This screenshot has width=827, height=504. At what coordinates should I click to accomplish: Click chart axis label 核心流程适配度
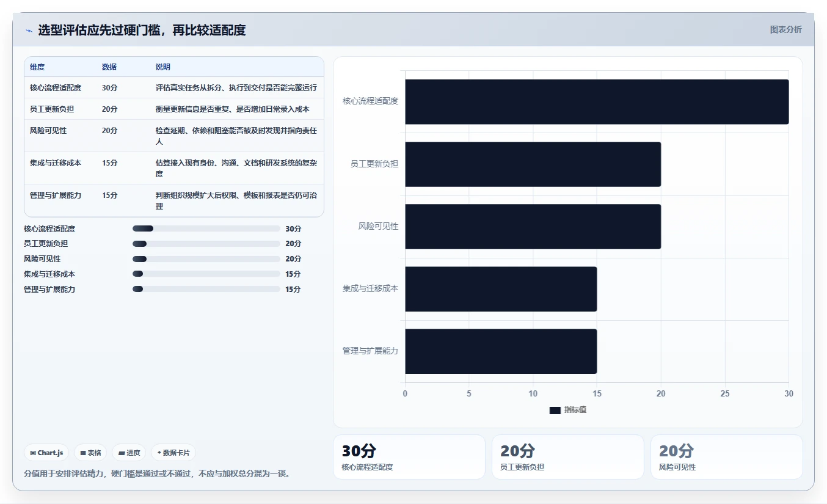point(370,101)
